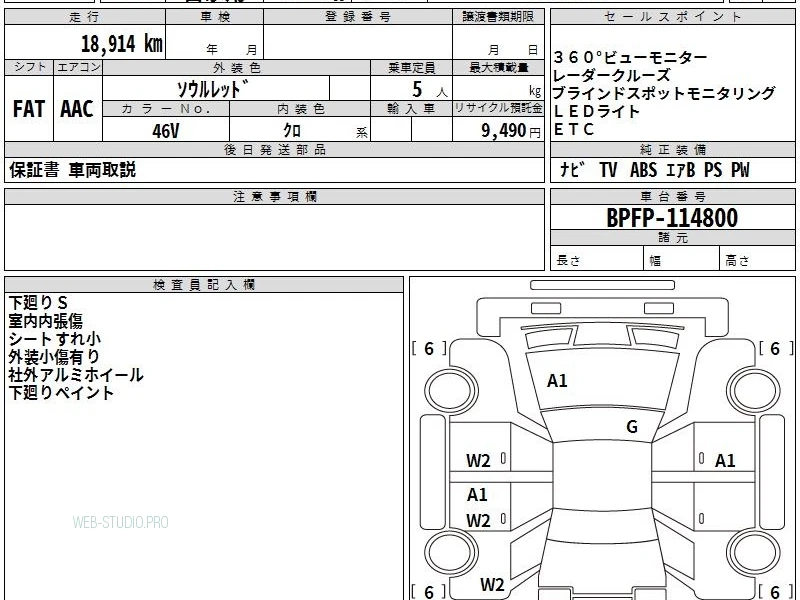Click the A1 mark on right door
Viewport: 800px width, 600px height.
[x=725, y=461]
